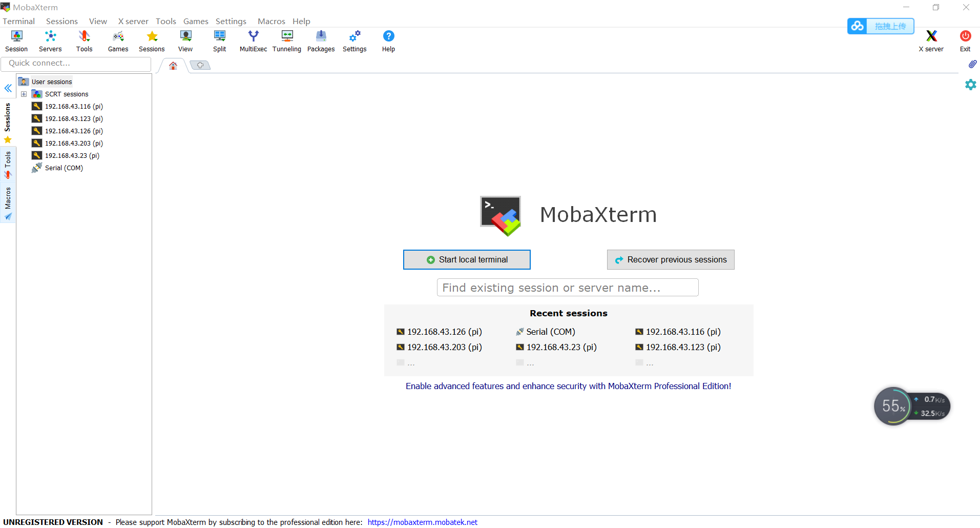Open the mobaxterm.mobatek.net link

422,522
